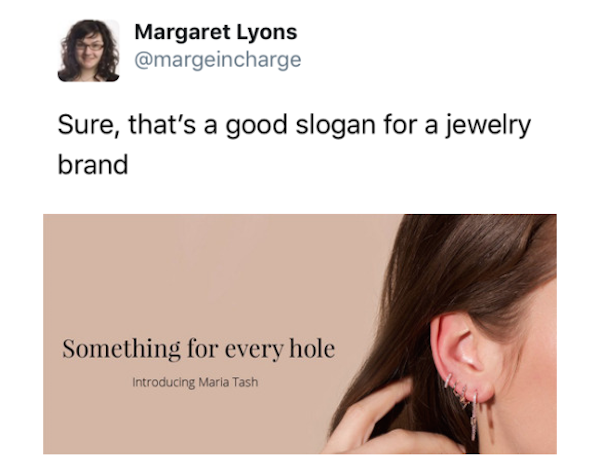Open Margaret Lyons' profile avatar
This screenshot has width=600, height=475.
pos(88,51)
